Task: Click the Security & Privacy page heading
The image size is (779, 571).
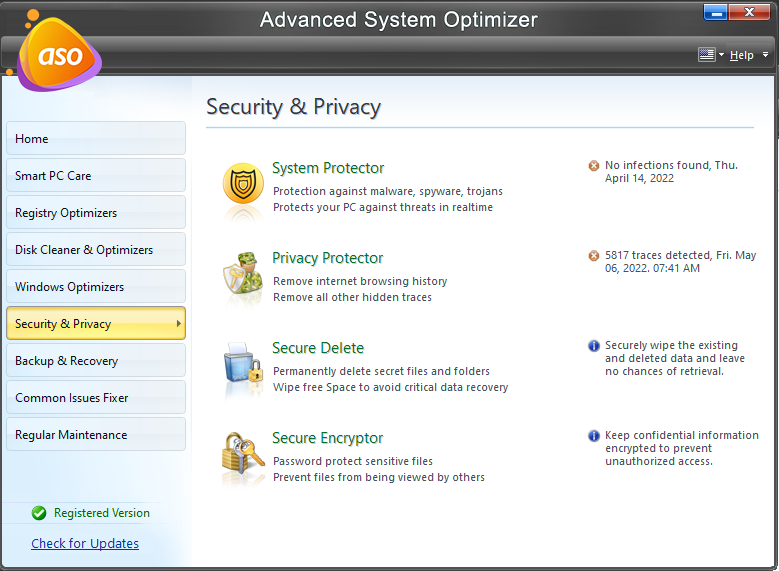Action: (294, 107)
